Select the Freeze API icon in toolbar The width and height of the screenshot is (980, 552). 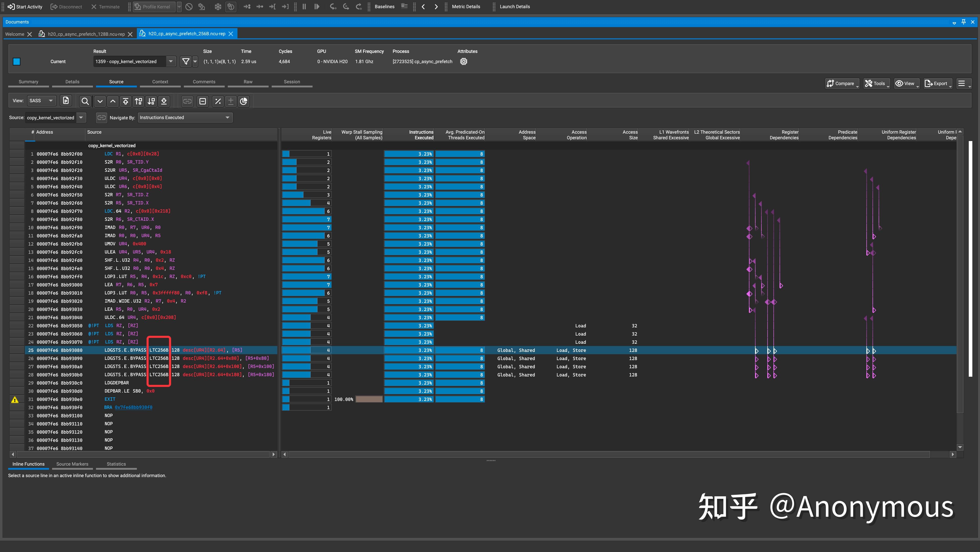[x=218, y=6]
